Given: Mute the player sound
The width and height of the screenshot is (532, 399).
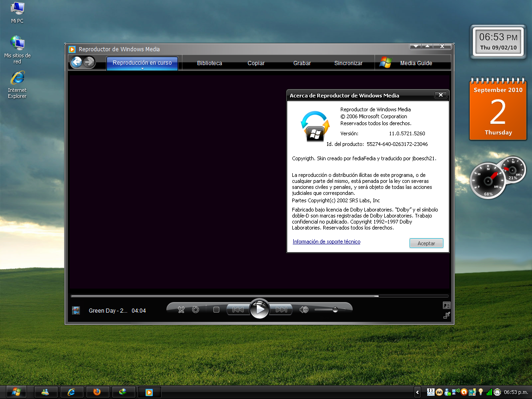Looking at the screenshot, I should 304,309.
